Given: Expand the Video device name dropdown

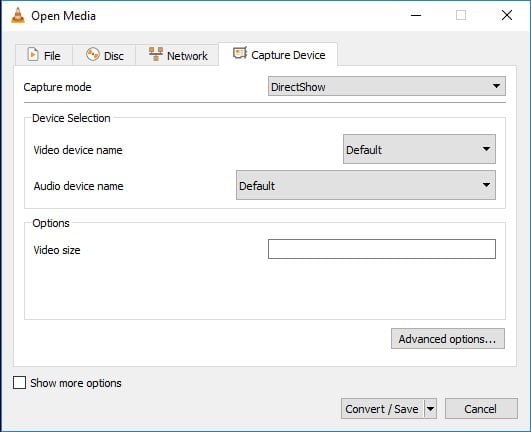Looking at the screenshot, I should click(419, 149).
